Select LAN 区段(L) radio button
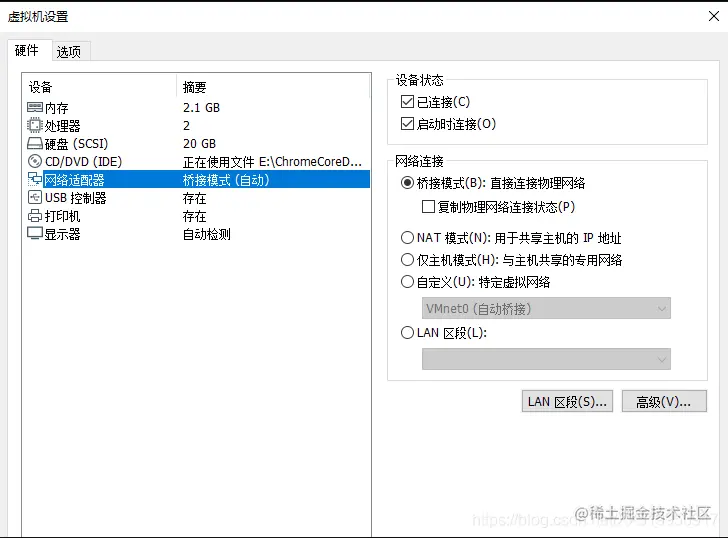Viewport: 728px width, 538px height. [x=407, y=332]
